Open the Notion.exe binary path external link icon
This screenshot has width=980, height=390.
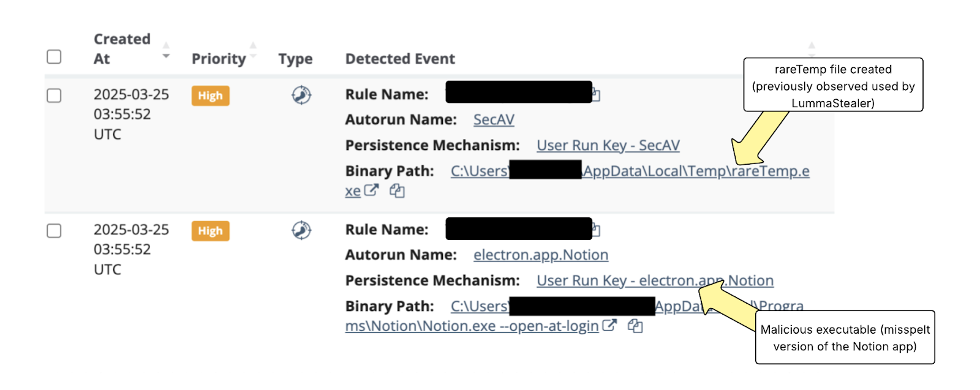pyautogui.click(x=609, y=326)
